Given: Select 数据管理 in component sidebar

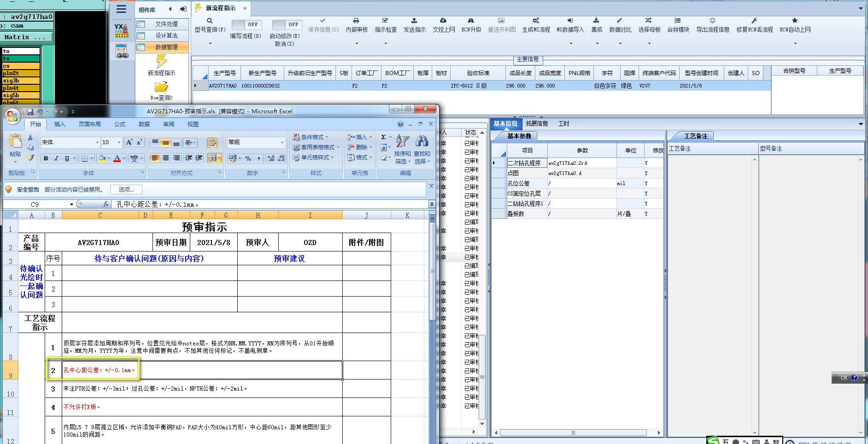Looking at the screenshot, I should [162, 47].
